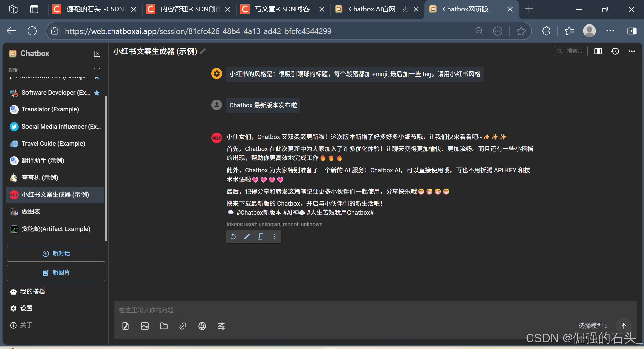Attach a link to message

[x=183, y=326]
